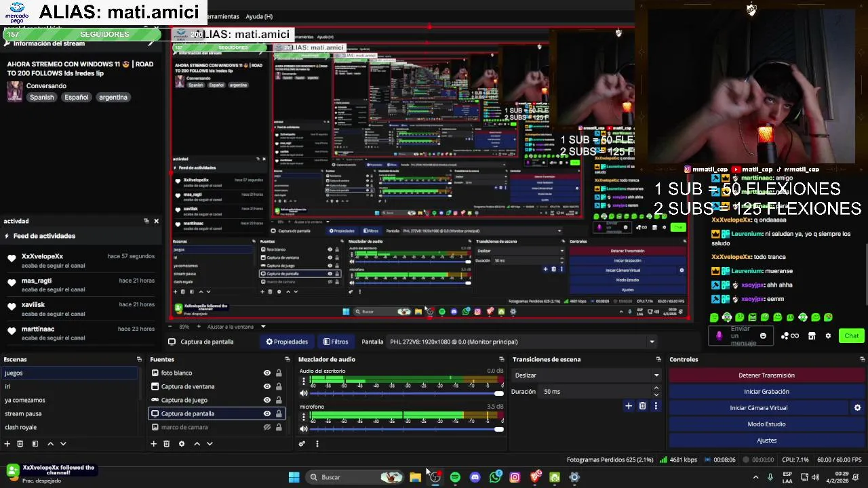This screenshot has width=868, height=488.
Task: Open microfono channel options dots
Action: coord(304,417)
